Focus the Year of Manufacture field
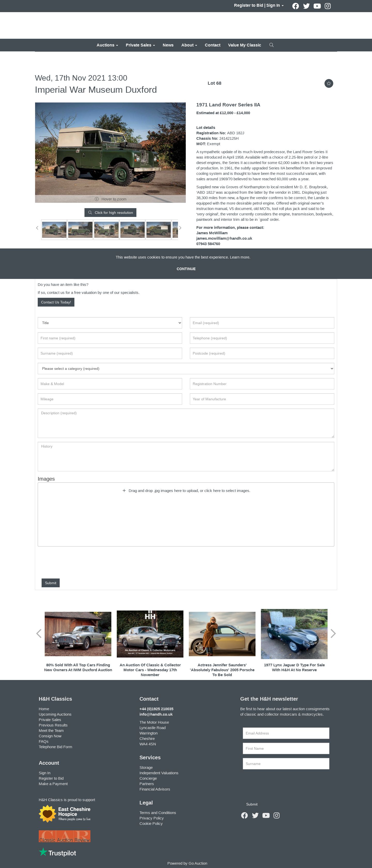Viewport: 372px width, 868px height. 262,399
